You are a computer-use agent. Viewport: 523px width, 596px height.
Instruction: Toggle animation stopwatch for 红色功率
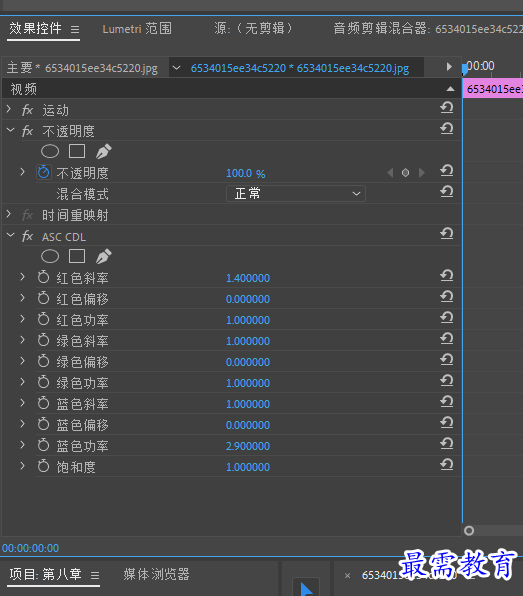pyautogui.click(x=44, y=319)
